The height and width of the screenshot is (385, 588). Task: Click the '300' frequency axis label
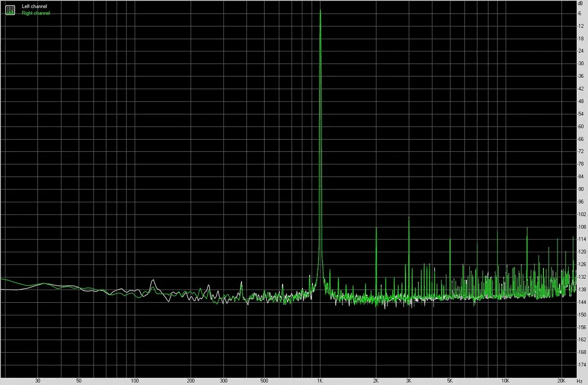(x=223, y=381)
